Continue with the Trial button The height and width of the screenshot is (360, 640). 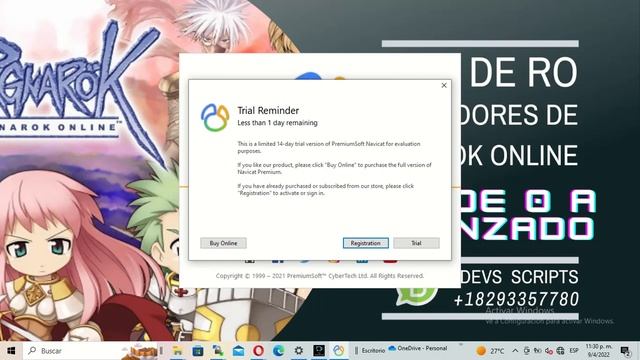416,243
